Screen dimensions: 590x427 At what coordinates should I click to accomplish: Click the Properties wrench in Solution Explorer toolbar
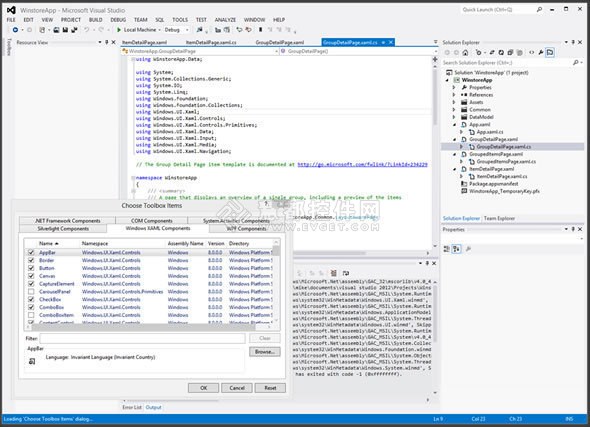(x=541, y=53)
